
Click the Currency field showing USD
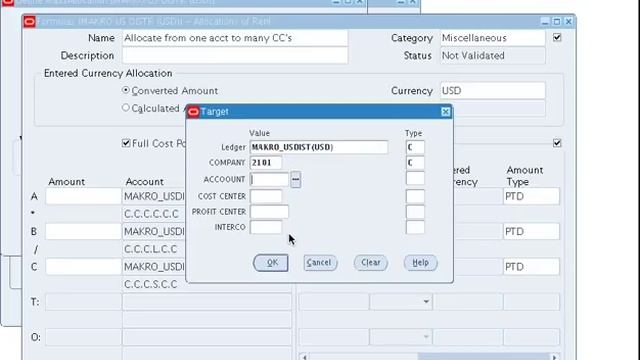pos(493,91)
